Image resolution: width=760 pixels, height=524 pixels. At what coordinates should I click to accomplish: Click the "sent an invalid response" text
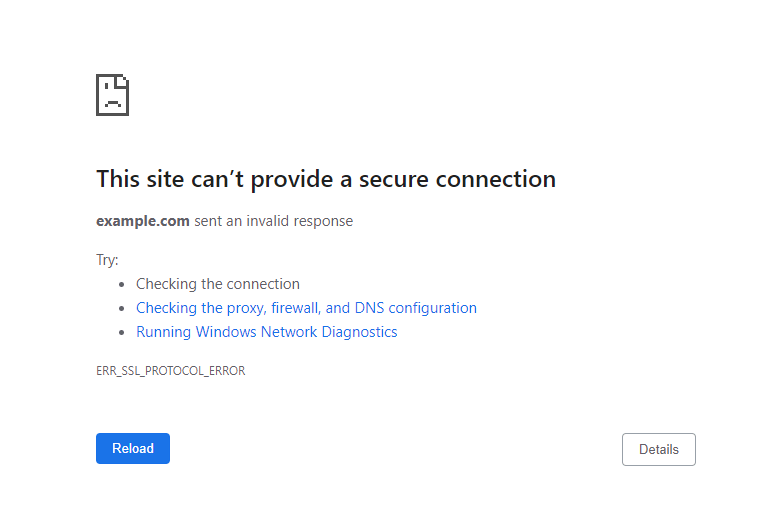coord(273,221)
